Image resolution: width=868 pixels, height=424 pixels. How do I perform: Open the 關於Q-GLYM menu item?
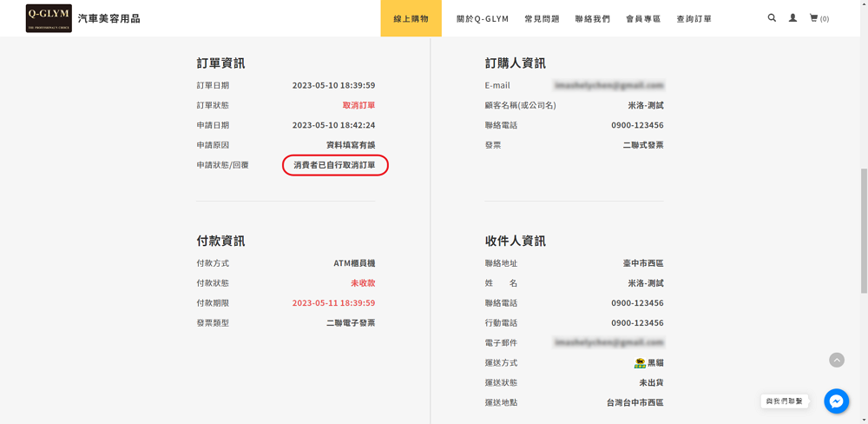[483, 18]
